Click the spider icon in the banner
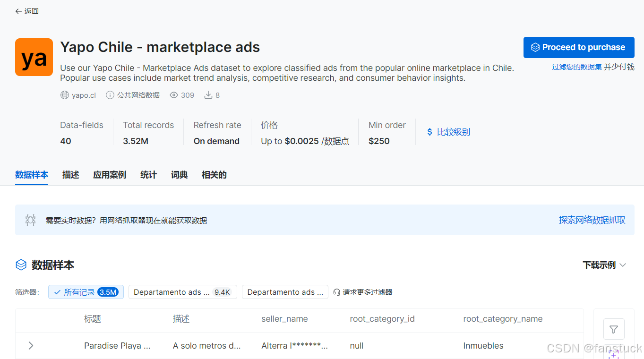644x359 pixels. (31, 220)
